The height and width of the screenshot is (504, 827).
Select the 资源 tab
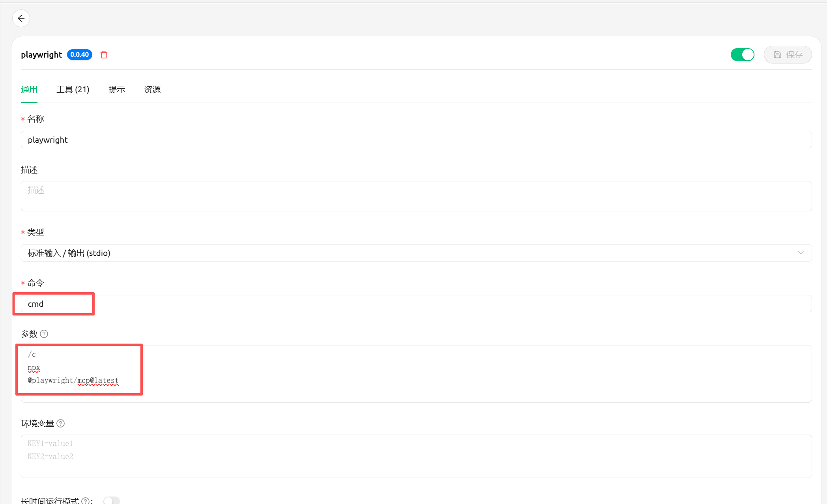152,90
